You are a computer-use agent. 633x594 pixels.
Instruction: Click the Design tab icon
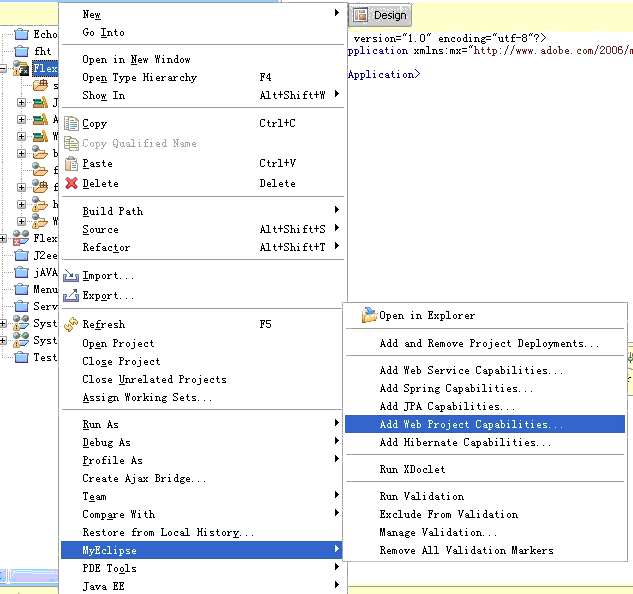tap(361, 15)
